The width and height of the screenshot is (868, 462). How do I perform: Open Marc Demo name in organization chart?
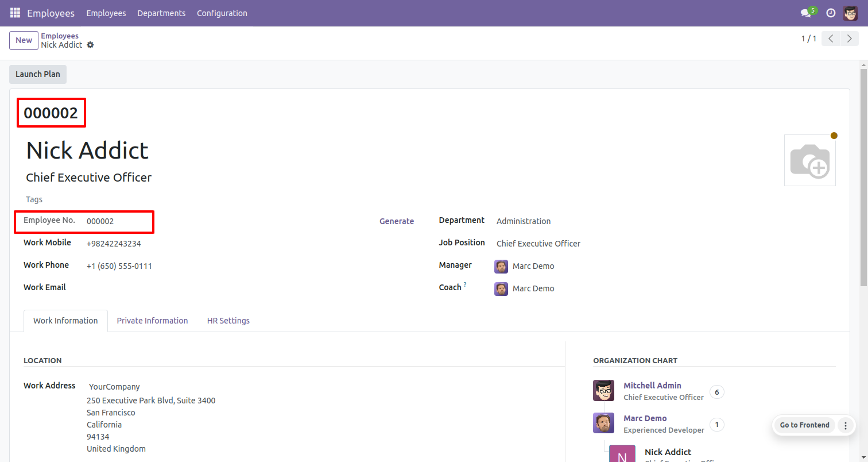point(645,418)
